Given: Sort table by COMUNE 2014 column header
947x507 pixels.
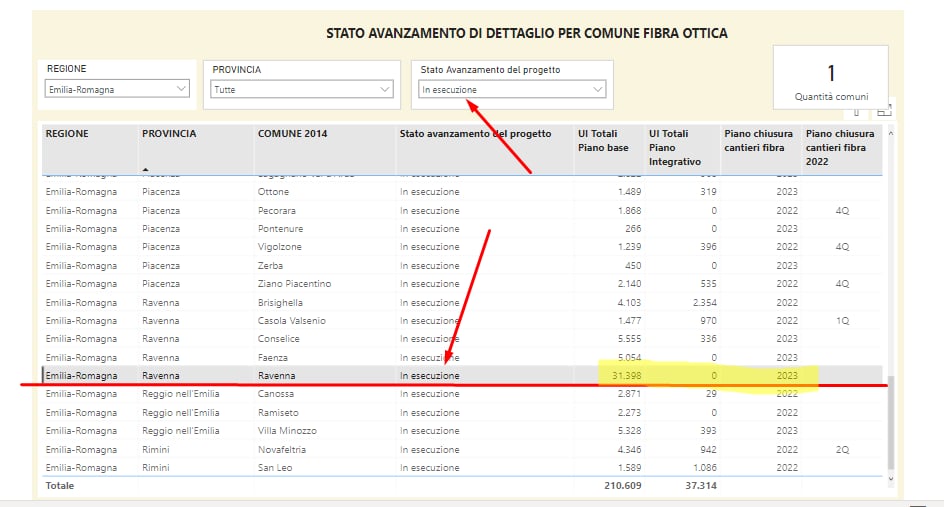Looking at the screenshot, I should tap(293, 134).
